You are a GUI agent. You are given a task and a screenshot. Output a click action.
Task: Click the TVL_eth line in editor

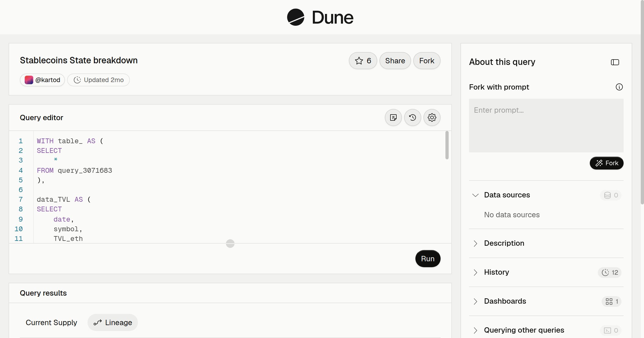68,239
